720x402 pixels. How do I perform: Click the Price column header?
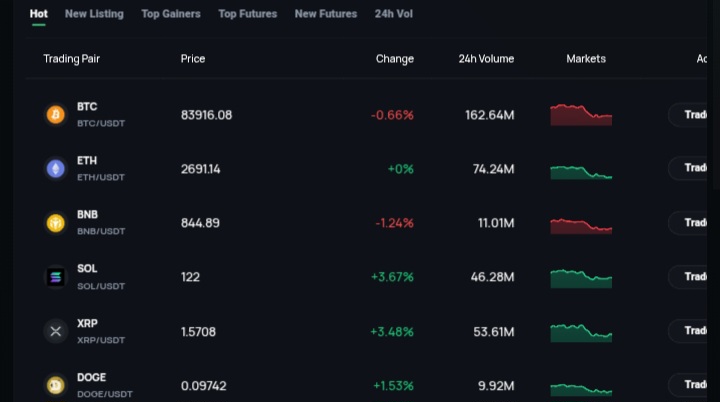point(193,59)
